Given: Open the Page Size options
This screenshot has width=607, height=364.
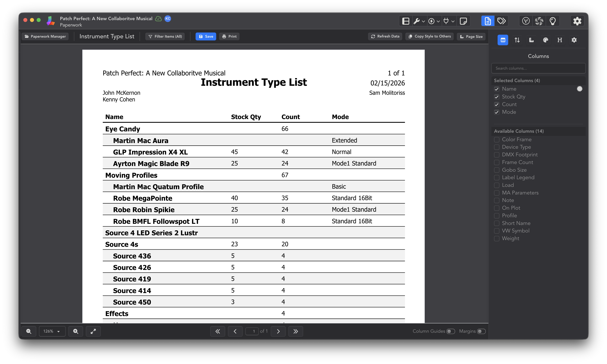Looking at the screenshot, I should tap(471, 36).
